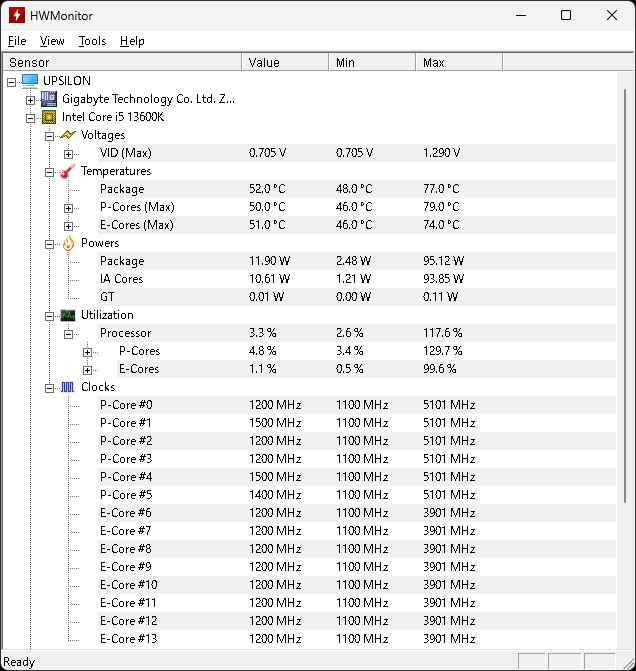Select the E-Core #9 clock row
Image resolution: width=636 pixels, height=671 pixels.
click(x=357, y=567)
